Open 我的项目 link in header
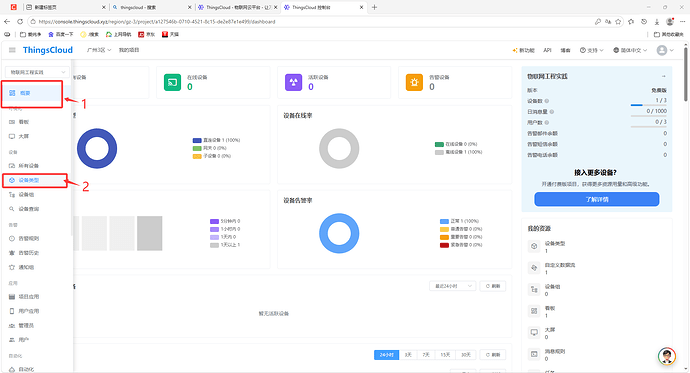The image size is (690, 373). (128, 50)
